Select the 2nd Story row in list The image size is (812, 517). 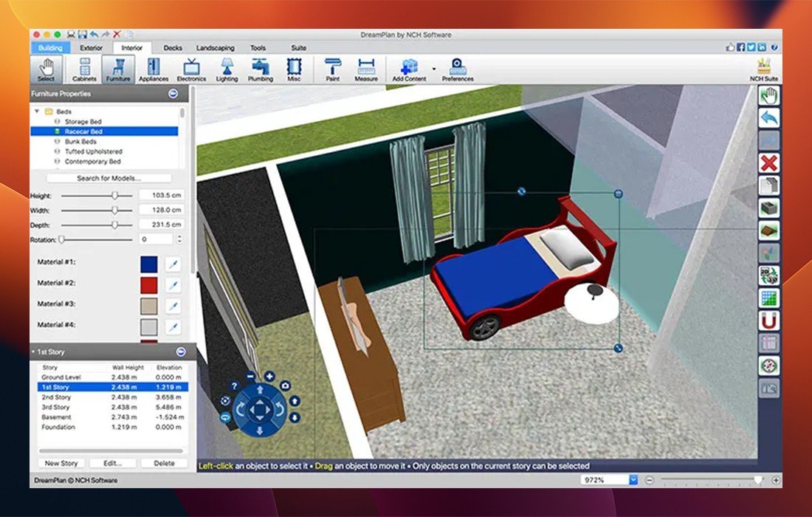[56, 397]
